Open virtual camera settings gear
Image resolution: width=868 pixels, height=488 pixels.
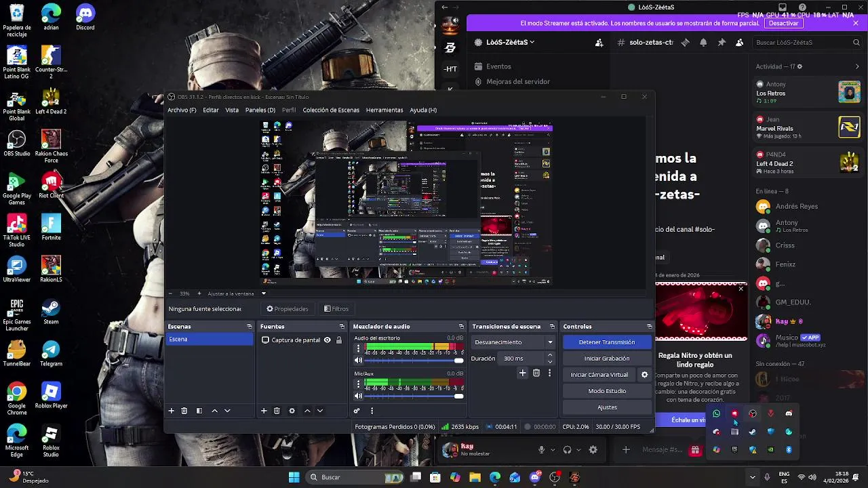point(644,375)
